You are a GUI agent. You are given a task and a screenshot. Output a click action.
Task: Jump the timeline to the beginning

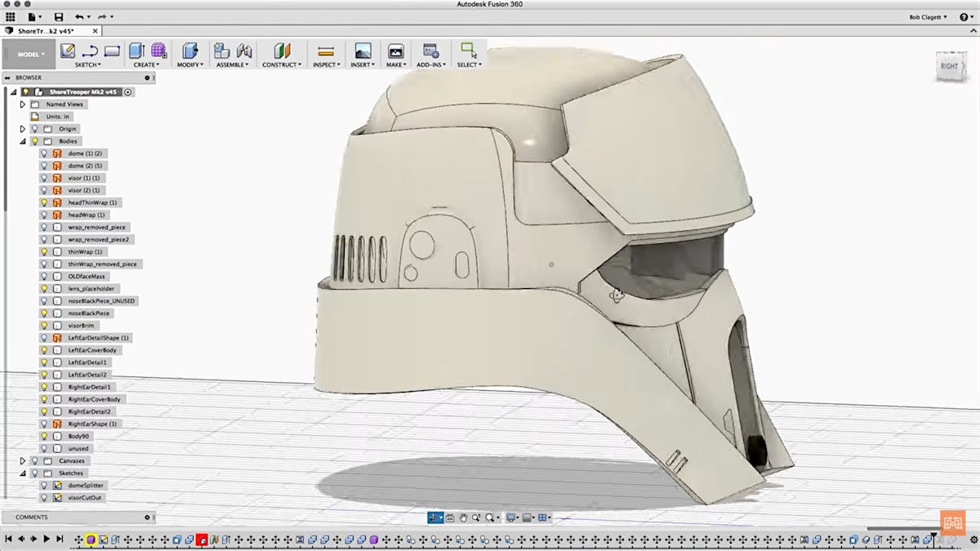(9, 539)
